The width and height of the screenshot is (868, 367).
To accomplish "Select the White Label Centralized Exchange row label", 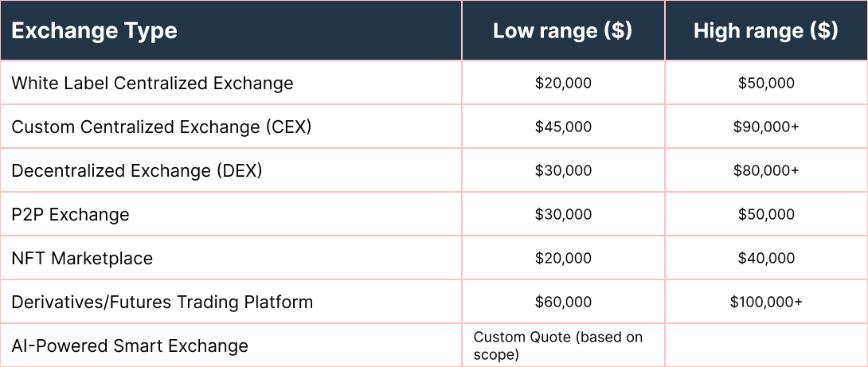I will (152, 83).
